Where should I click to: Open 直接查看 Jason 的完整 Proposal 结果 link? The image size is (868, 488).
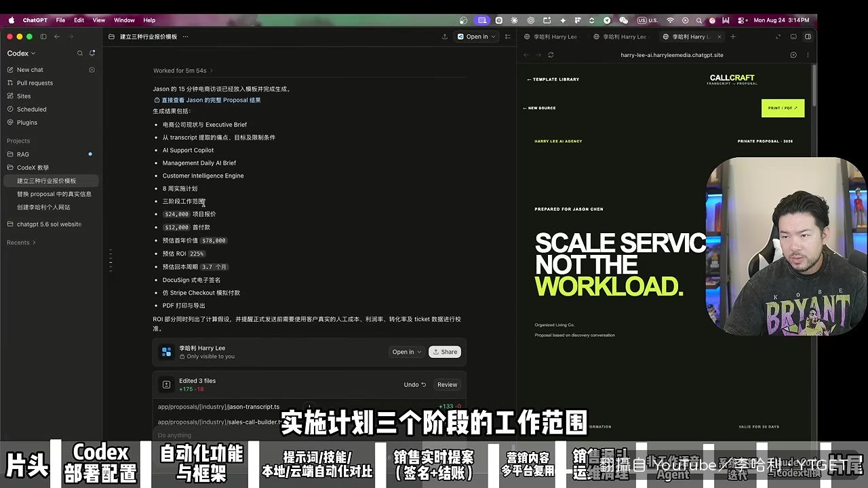point(207,100)
